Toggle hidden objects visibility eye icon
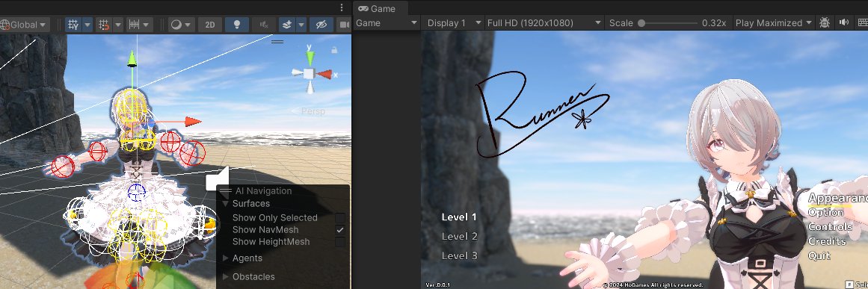 (x=321, y=25)
